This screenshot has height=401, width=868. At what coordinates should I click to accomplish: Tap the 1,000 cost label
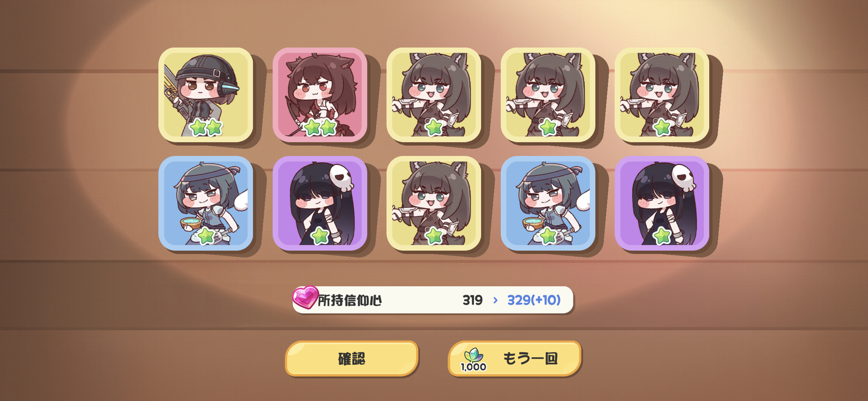coord(473,367)
